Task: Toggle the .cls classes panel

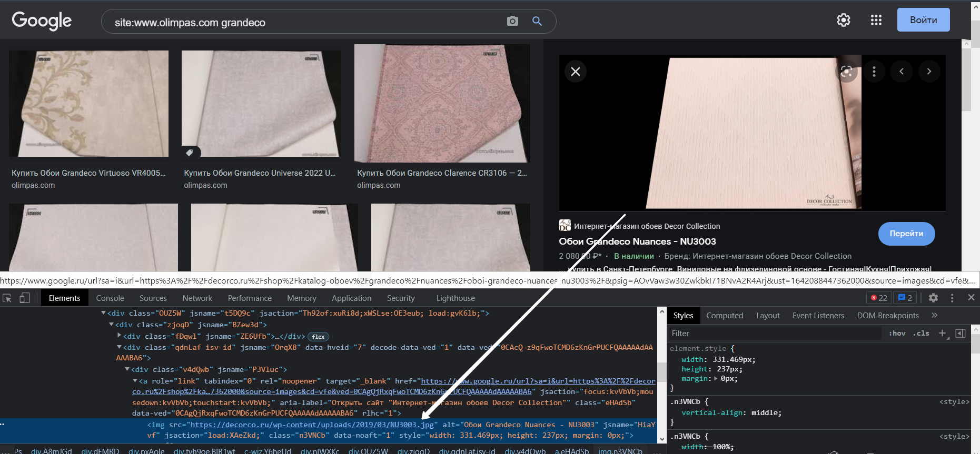Action: 921,334
